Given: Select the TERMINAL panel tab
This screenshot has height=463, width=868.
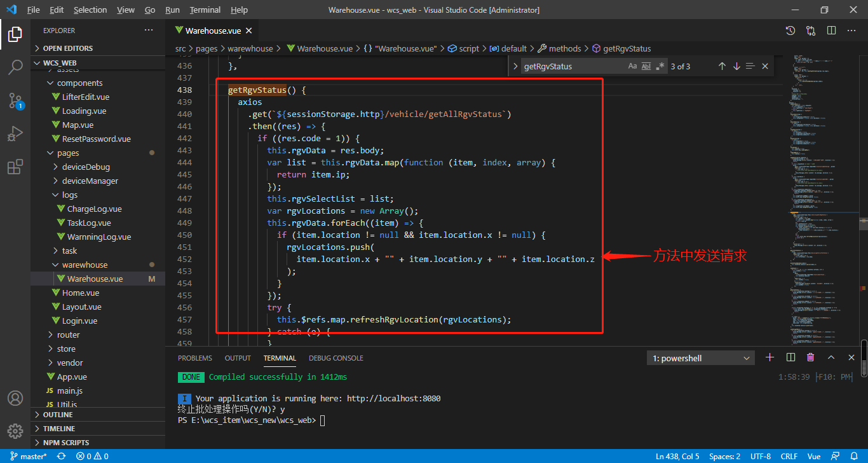Looking at the screenshot, I should click(x=280, y=358).
